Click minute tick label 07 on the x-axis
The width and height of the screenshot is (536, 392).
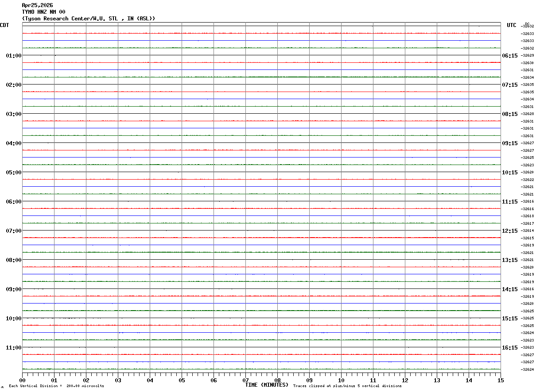[245, 380]
